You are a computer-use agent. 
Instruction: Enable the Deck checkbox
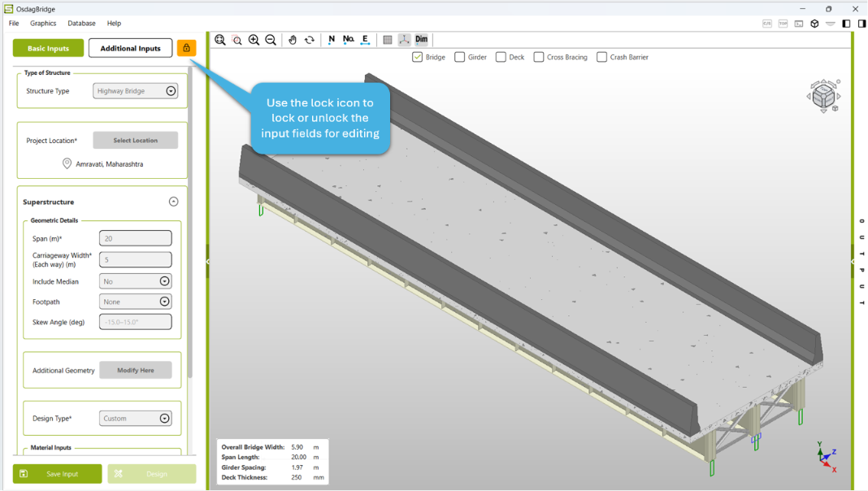[501, 57]
